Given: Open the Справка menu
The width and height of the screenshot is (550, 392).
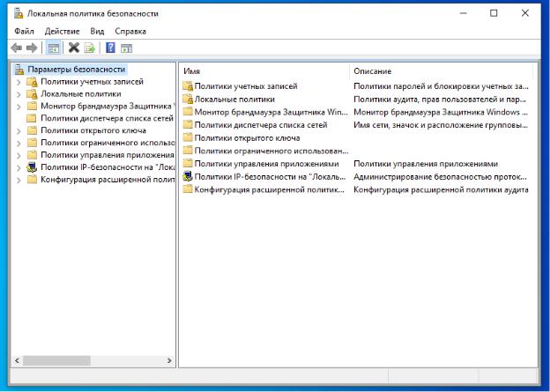Looking at the screenshot, I should [130, 31].
